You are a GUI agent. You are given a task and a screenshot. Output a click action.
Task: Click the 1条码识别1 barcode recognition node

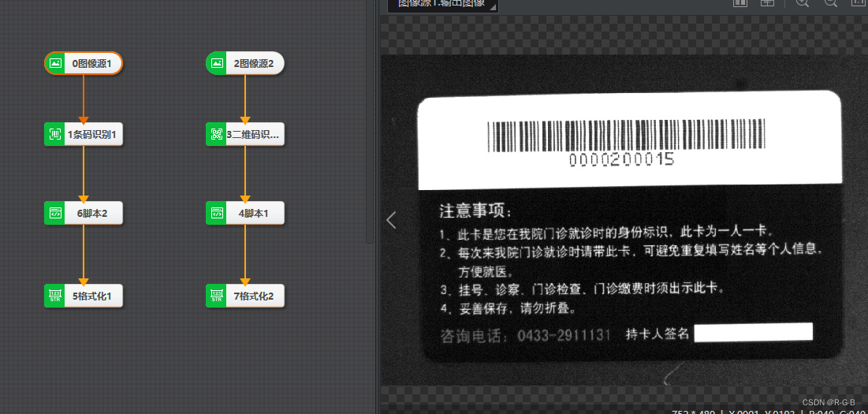pos(84,134)
